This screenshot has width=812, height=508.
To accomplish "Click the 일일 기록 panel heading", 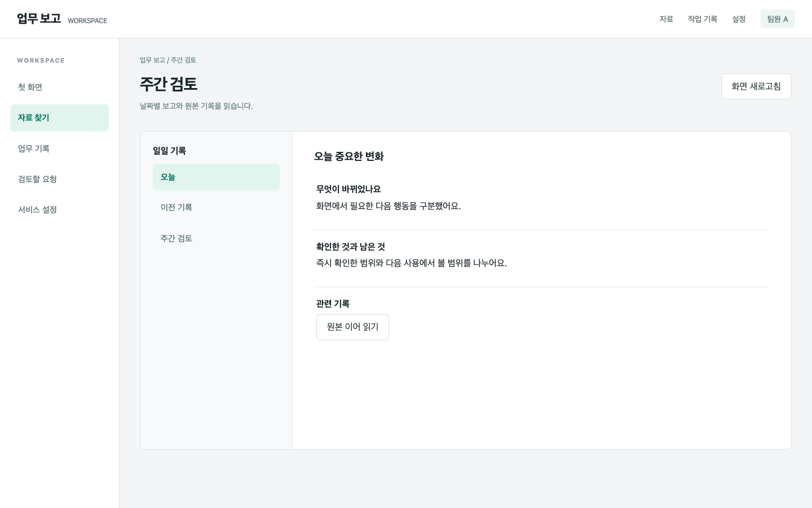I will coord(169,151).
